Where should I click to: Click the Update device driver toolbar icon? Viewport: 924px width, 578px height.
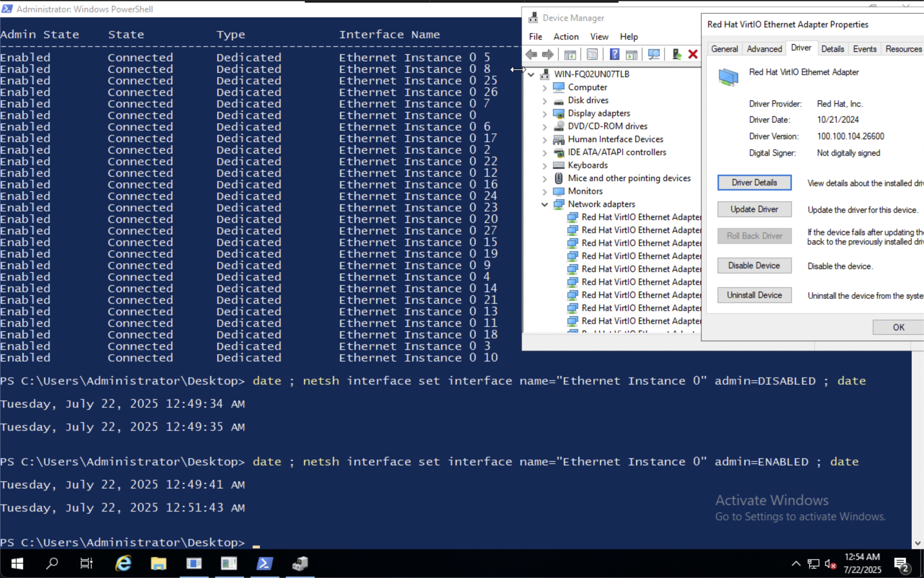coord(676,54)
